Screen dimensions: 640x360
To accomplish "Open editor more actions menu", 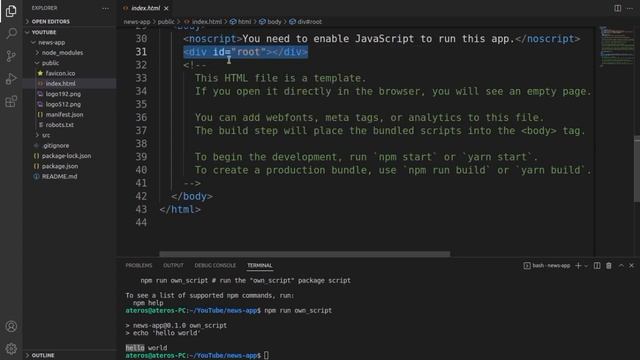I will (630, 8).
